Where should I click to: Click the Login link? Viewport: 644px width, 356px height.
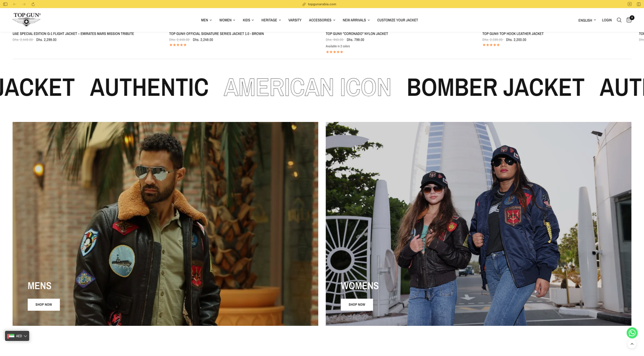point(607,20)
